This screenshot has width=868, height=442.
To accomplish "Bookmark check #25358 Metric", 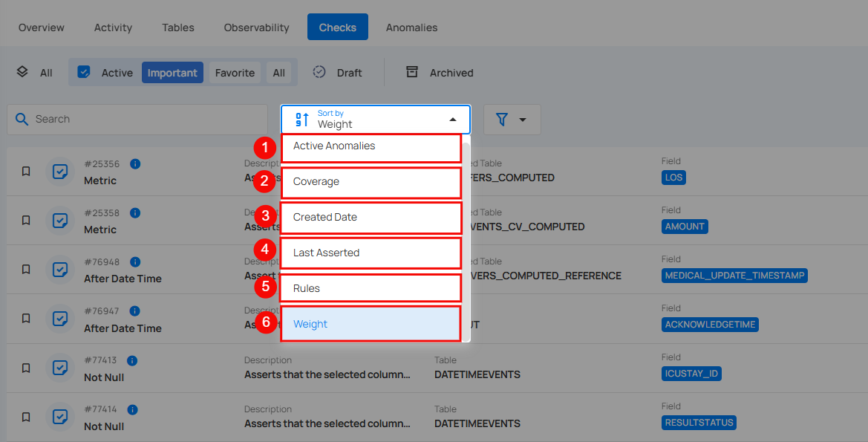I will coord(25,220).
